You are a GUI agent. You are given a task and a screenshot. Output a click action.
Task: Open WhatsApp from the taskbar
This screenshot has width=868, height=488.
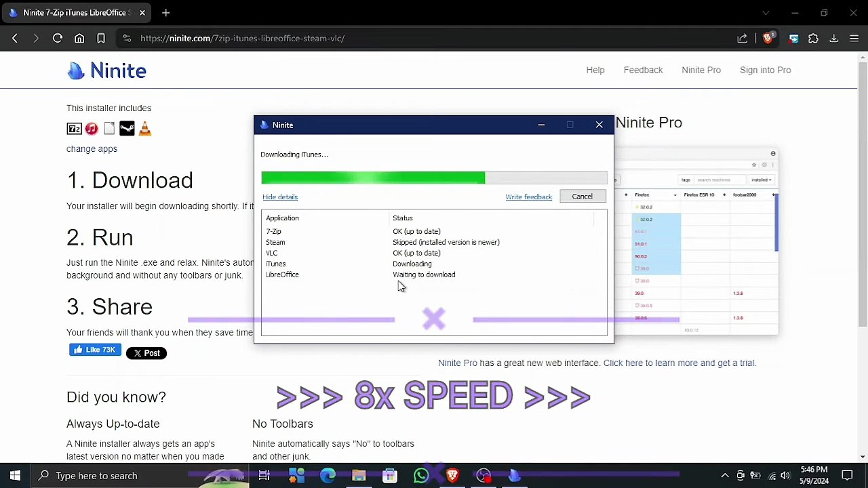click(421, 476)
